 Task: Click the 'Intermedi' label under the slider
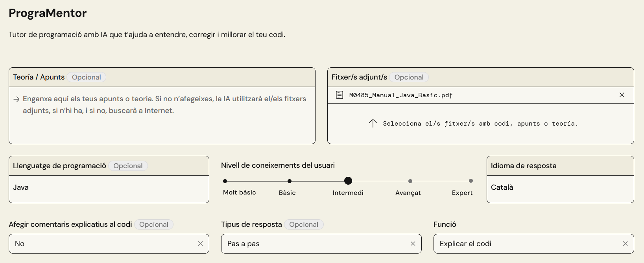[348, 193]
